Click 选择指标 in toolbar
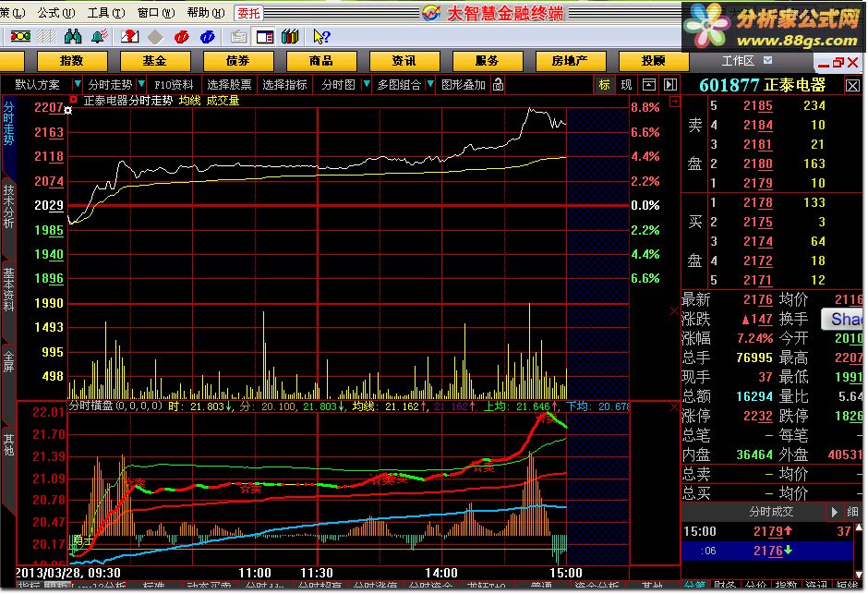This screenshot has height=594, width=868. point(284,85)
